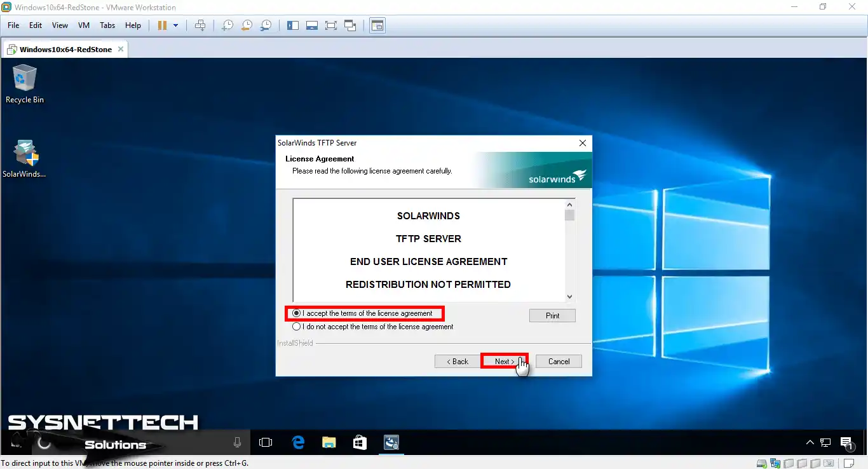868x469 pixels.
Task: Click the guest network icon in the system tray
Action: point(825,442)
